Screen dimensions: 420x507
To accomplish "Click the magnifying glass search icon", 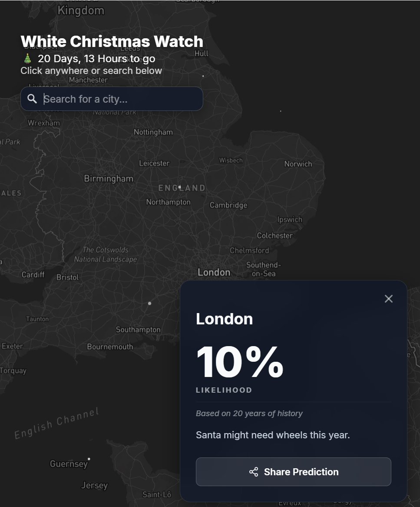I will point(32,99).
